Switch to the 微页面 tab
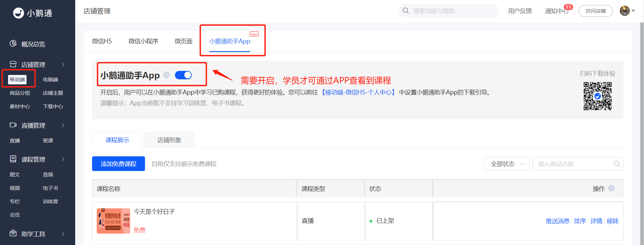 click(184, 41)
